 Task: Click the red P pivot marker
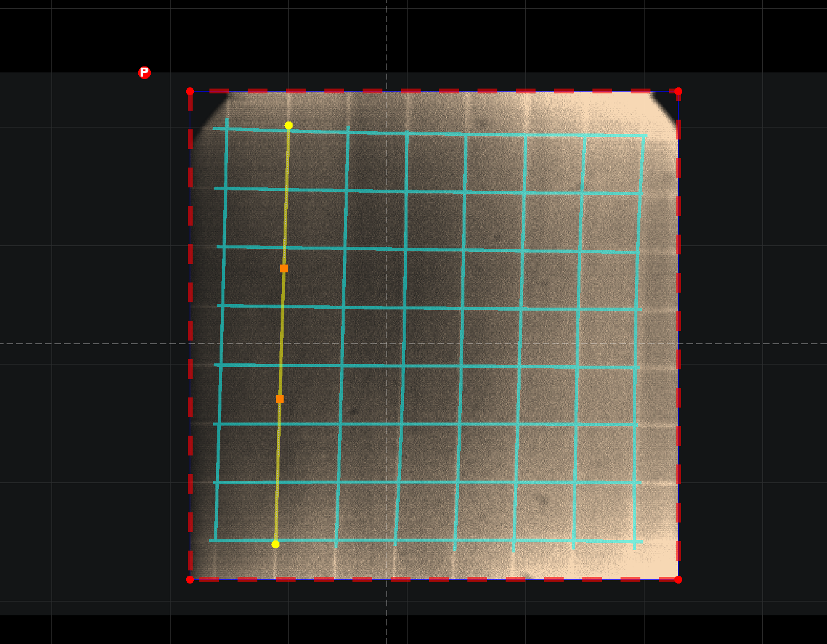click(144, 72)
